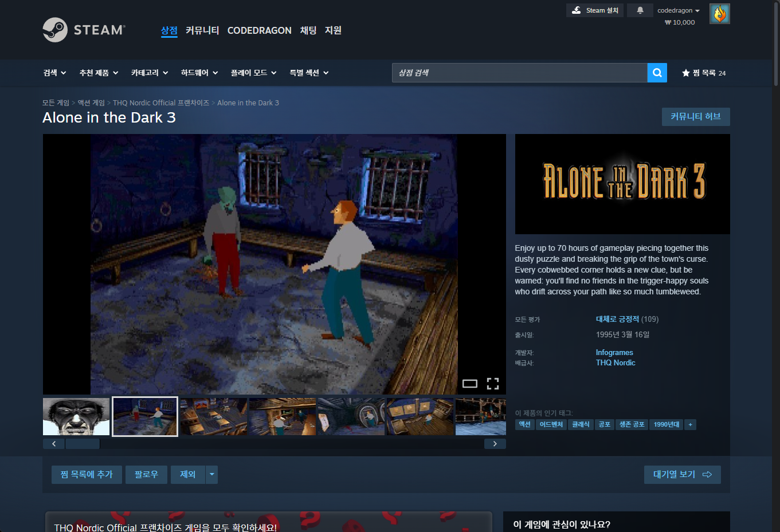Click Alone in the Dark 3 breadcrumb

coord(248,103)
